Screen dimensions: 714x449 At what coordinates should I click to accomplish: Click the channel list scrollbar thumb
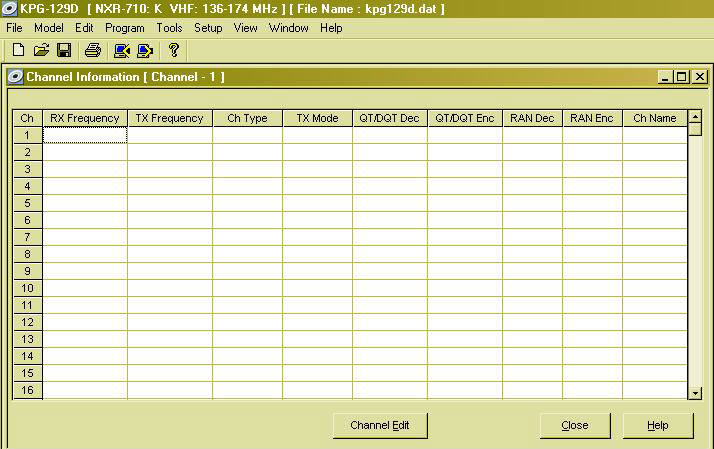pos(695,129)
